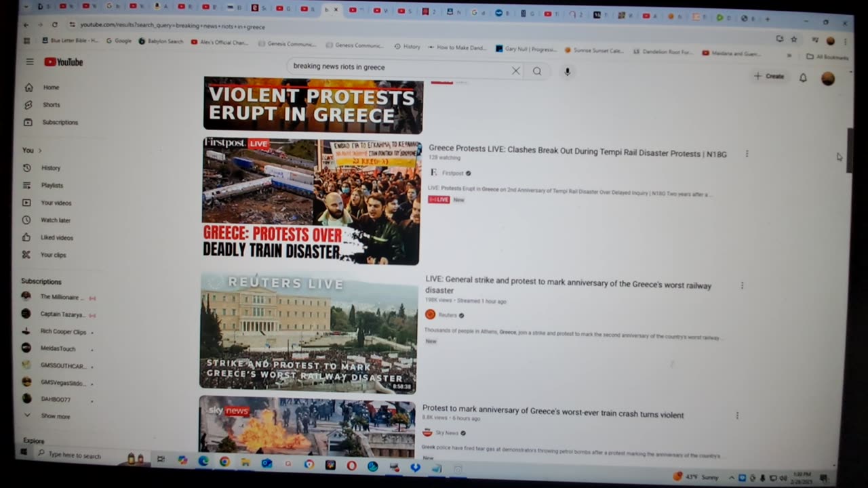Viewport: 868px width, 488px height.
Task: Open the History bookmark
Action: pyautogui.click(x=407, y=46)
